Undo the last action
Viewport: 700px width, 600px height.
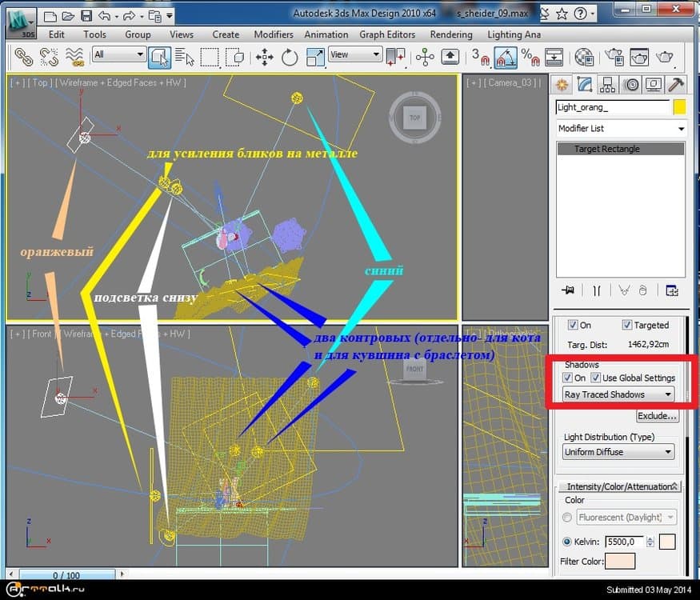[105, 17]
